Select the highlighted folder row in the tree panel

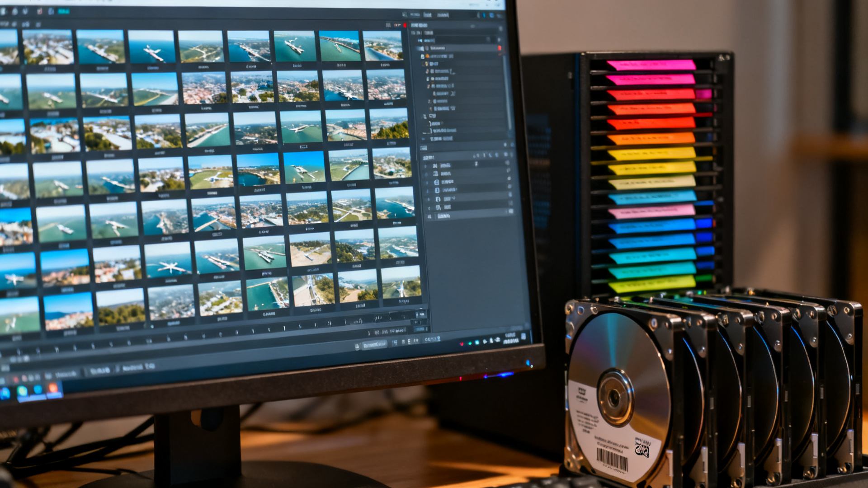[458, 48]
